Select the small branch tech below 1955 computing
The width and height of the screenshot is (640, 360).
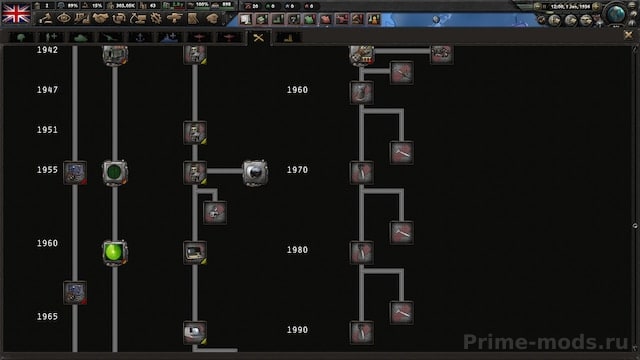click(x=215, y=212)
